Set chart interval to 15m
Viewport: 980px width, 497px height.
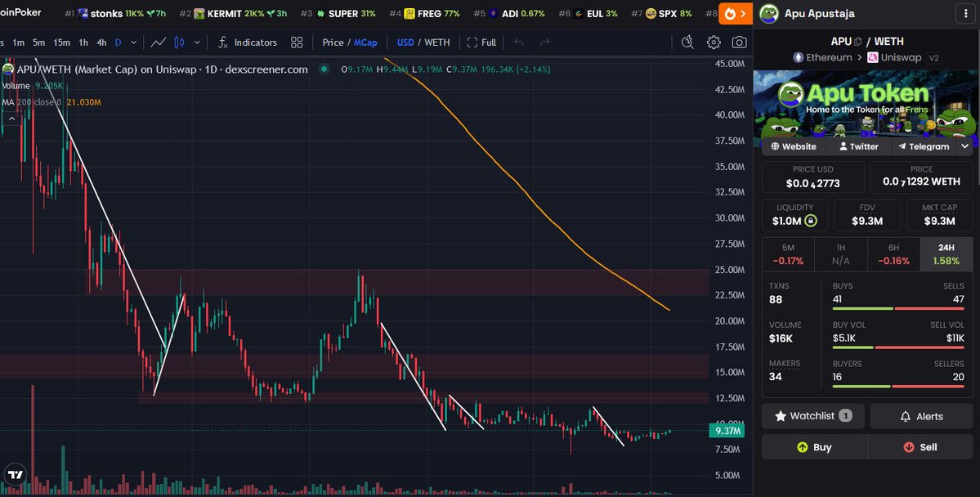pyautogui.click(x=61, y=43)
